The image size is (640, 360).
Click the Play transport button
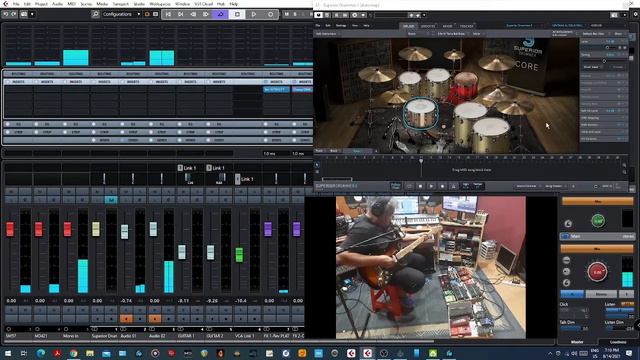coord(253,14)
